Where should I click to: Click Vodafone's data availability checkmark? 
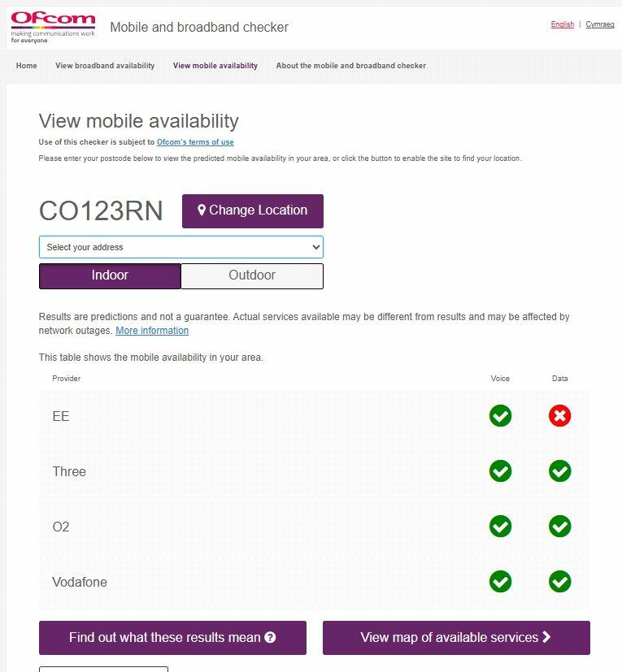coord(559,582)
